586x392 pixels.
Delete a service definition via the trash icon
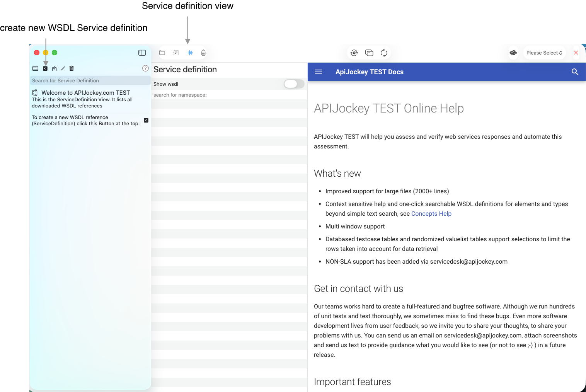pyautogui.click(x=71, y=68)
